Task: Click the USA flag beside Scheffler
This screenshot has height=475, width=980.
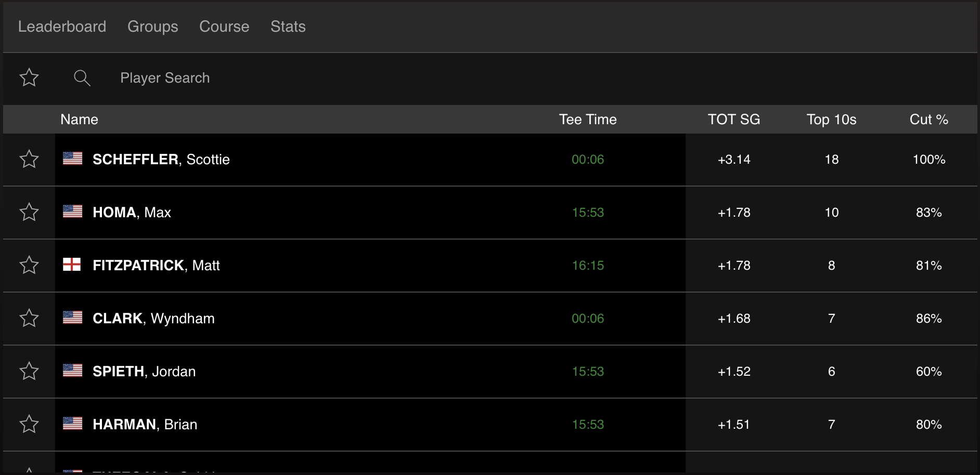Action: coord(73,159)
